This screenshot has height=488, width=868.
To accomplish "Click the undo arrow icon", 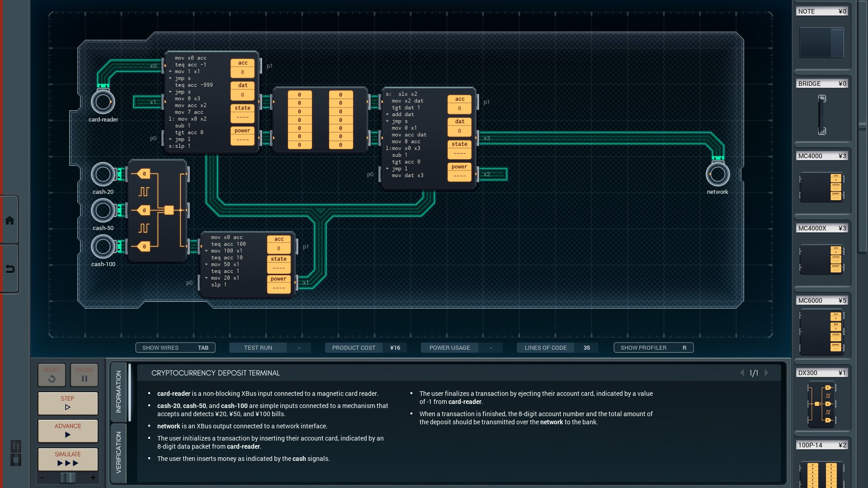I will [9, 269].
